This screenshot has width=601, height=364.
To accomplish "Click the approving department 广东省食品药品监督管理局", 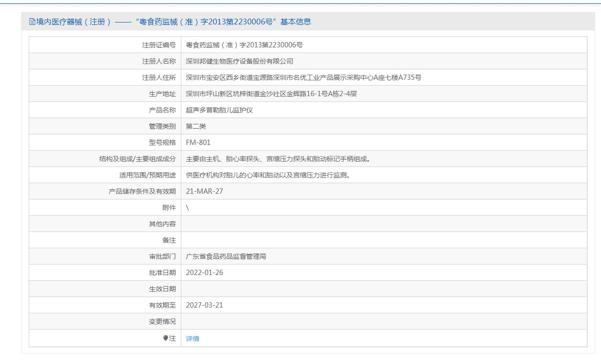I will click(x=226, y=256).
